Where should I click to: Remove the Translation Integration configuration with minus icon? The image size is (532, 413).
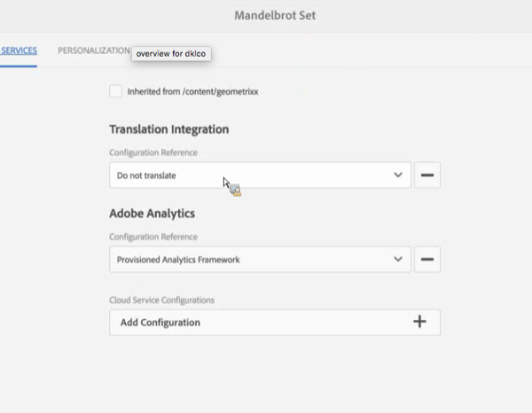[427, 175]
